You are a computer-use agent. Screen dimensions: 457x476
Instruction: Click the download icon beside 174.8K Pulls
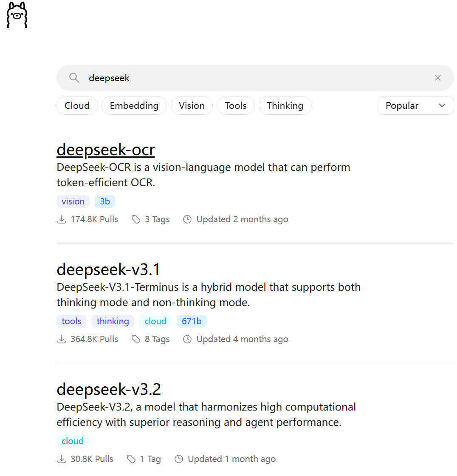[x=62, y=219]
